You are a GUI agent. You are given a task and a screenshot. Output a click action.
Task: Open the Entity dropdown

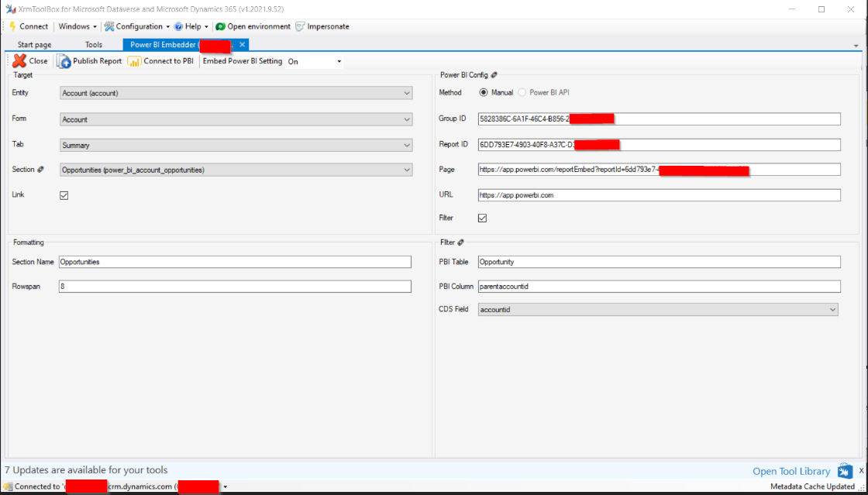point(236,93)
